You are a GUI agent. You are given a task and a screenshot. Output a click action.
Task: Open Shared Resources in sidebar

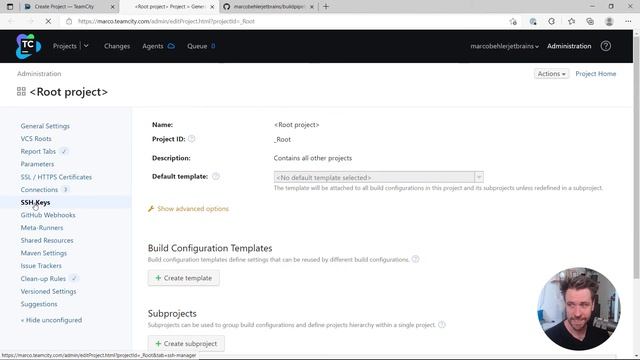47,240
